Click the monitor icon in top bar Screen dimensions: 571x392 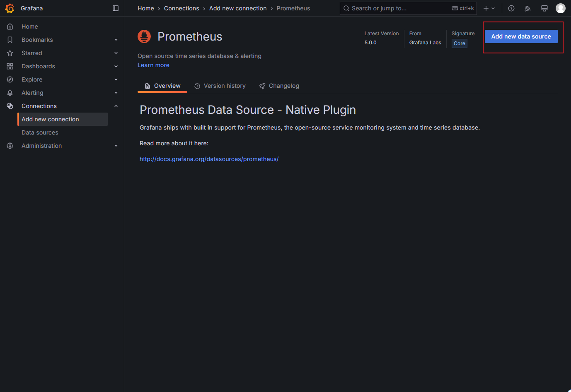544,8
